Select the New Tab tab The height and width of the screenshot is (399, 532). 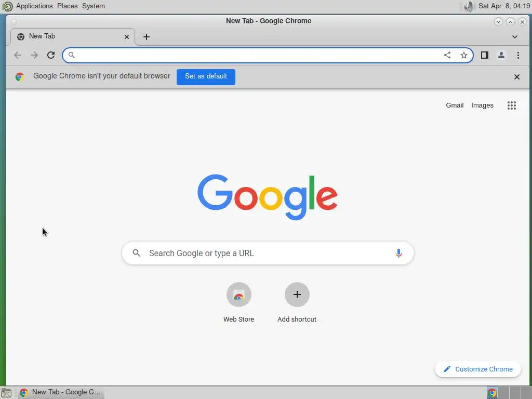pos(73,37)
